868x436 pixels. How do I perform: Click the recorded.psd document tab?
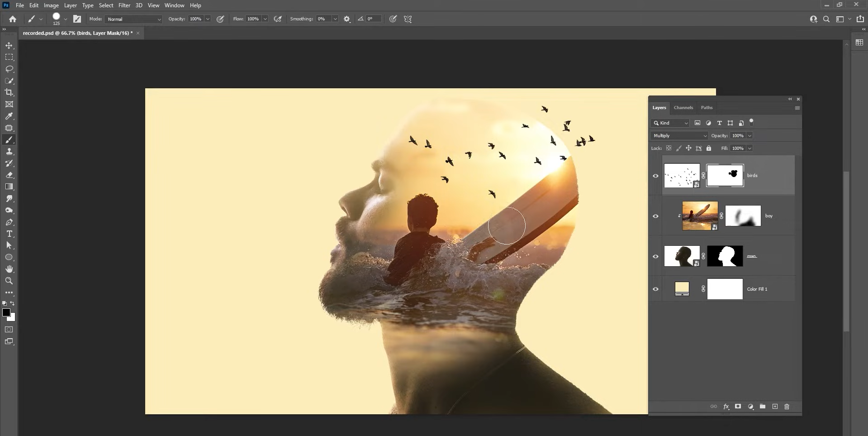pyautogui.click(x=77, y=33)
